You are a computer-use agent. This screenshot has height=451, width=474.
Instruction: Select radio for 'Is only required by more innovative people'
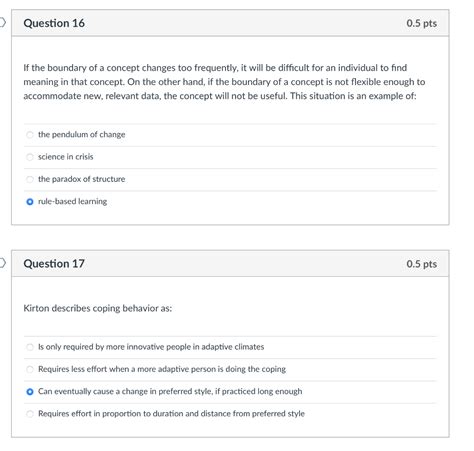point(30,347)
